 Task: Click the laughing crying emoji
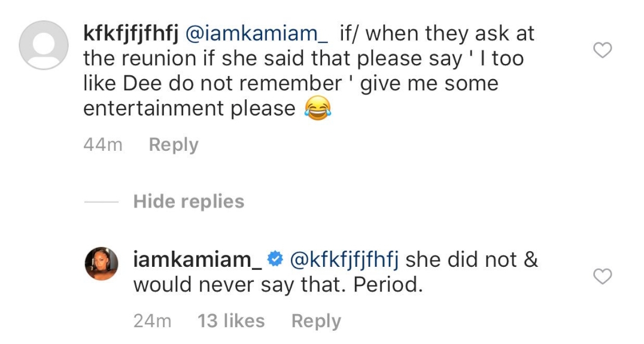coord(317,108)
